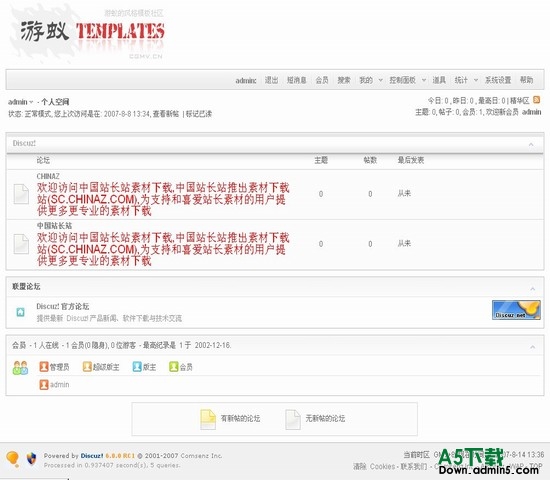Viewport: 550px width, 480px height.
Task: Click the page icon of 中国站长站 forum
Action: point(21,244)
